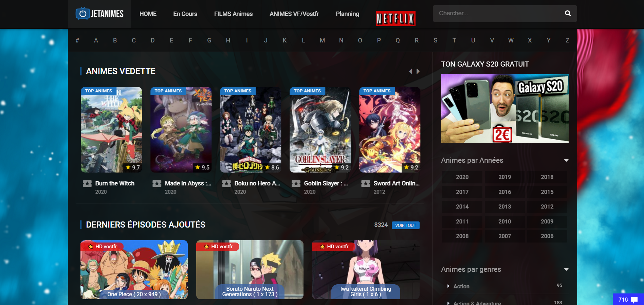
Task: Filter animes by year 2019
Action: (x=504, y=177)
